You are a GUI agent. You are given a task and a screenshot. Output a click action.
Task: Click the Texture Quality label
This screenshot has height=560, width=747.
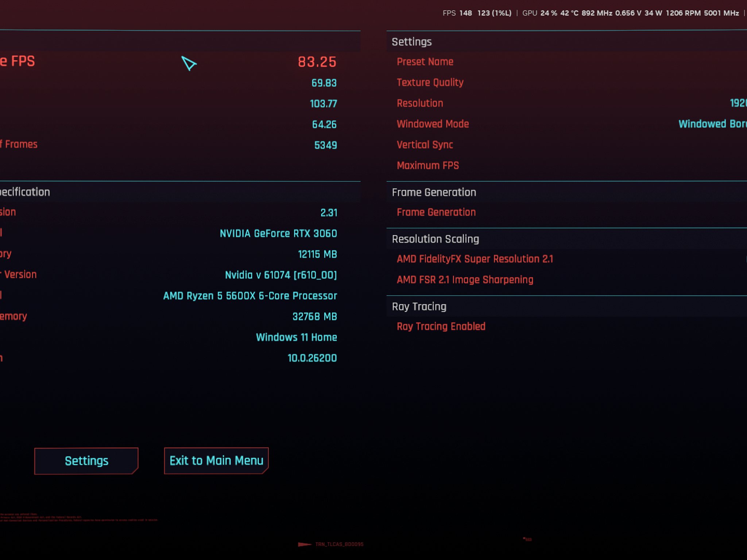pos(430,83)
